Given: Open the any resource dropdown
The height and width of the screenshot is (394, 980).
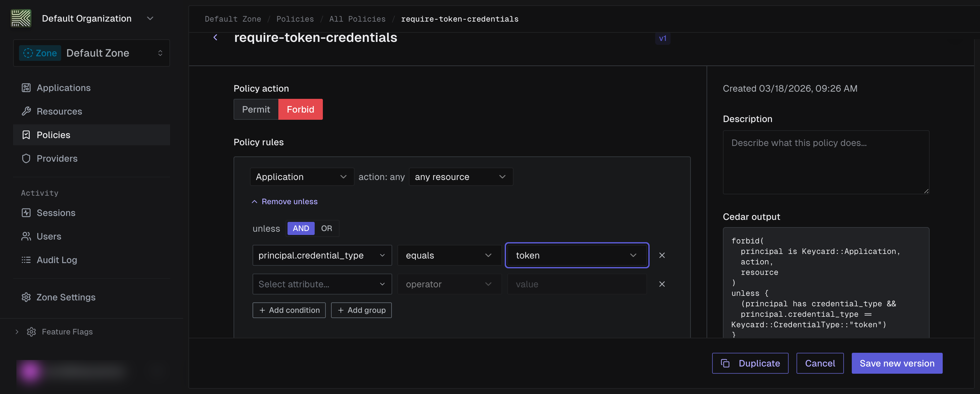Looking at the screenshot, I should pos(461,177).
